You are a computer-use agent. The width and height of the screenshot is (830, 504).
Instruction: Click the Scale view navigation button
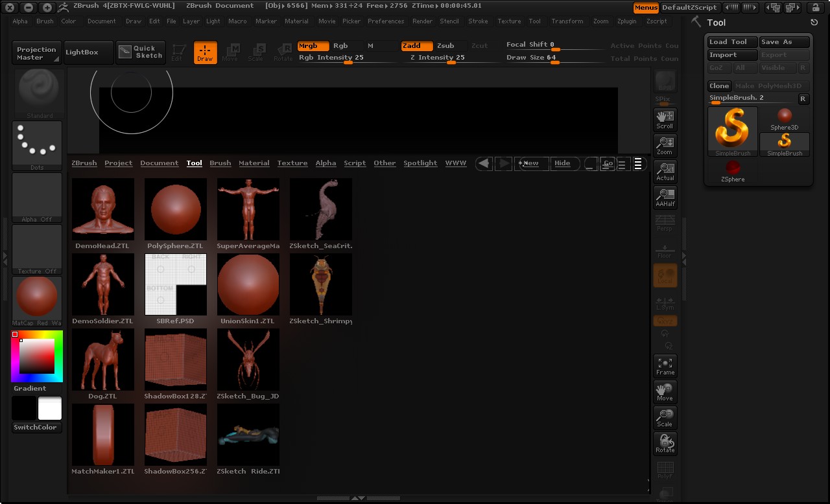click(x=665, y=417)
